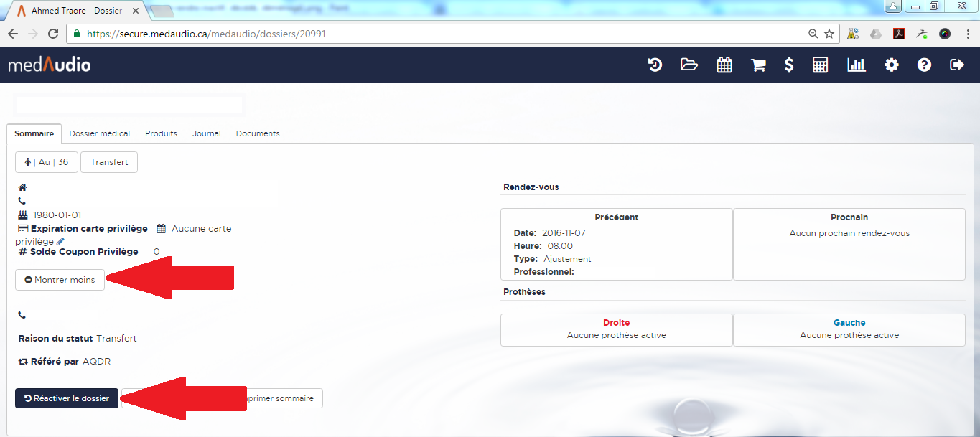Bookmark page with the star icon
The height and width of the screenshot is (437, 980).
[829, 34]
